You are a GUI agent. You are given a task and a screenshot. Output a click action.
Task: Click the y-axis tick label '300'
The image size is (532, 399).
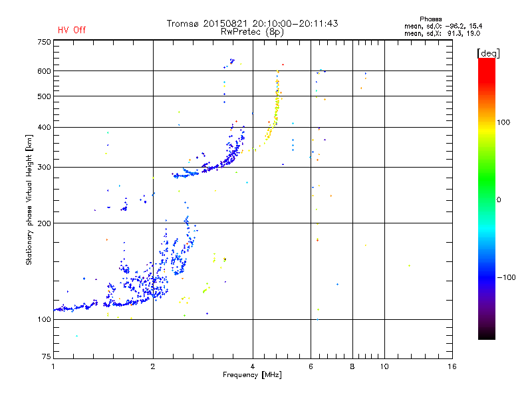[x=44, y=167]
